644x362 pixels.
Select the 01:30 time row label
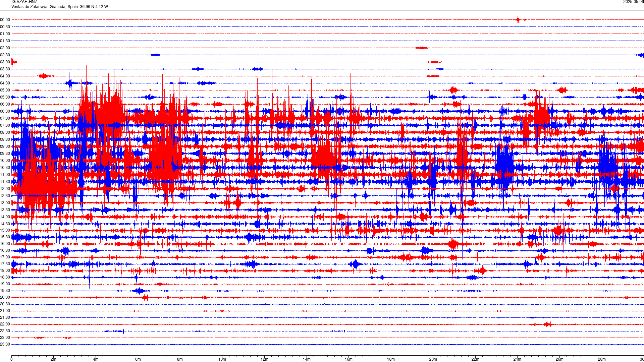(5, 41)
